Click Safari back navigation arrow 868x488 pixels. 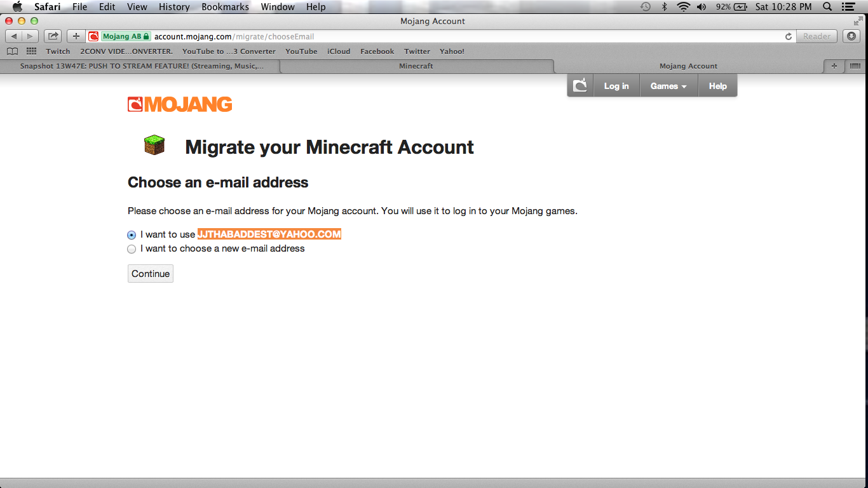pyautogui.click(x=14, y=36)
